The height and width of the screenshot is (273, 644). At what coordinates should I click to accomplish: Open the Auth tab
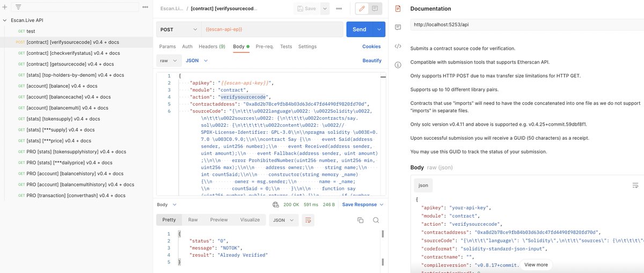(187, 47)
